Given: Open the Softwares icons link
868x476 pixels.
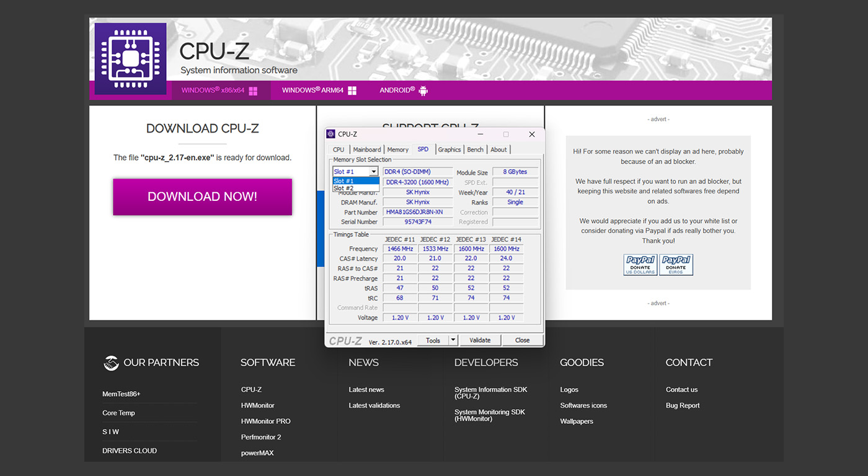Looking at the screenshot, I should pos(583,405).
